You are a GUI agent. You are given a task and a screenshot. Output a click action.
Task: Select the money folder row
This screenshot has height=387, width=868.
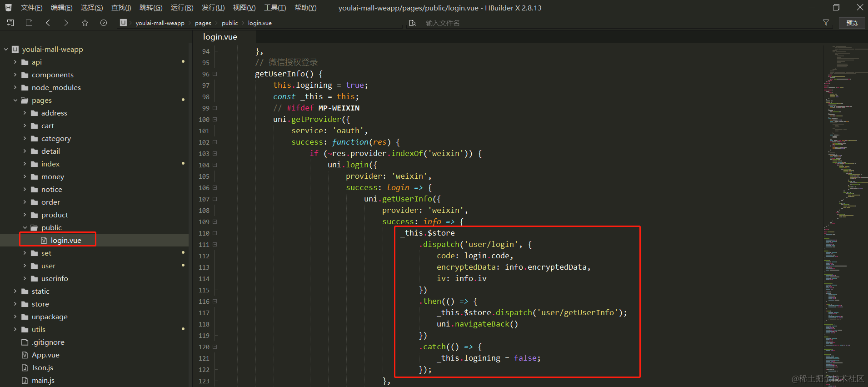(94, 176)
